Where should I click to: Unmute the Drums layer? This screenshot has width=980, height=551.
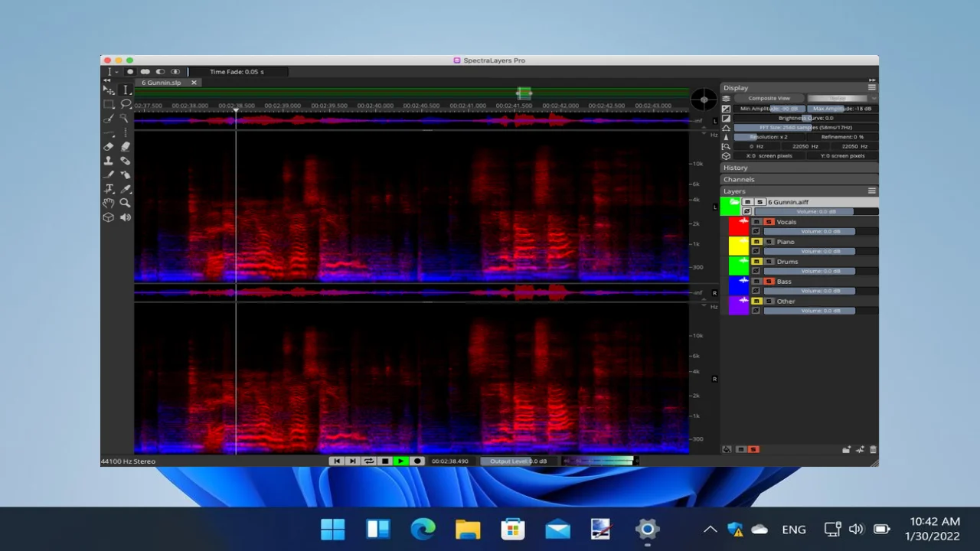pos(756,262)
